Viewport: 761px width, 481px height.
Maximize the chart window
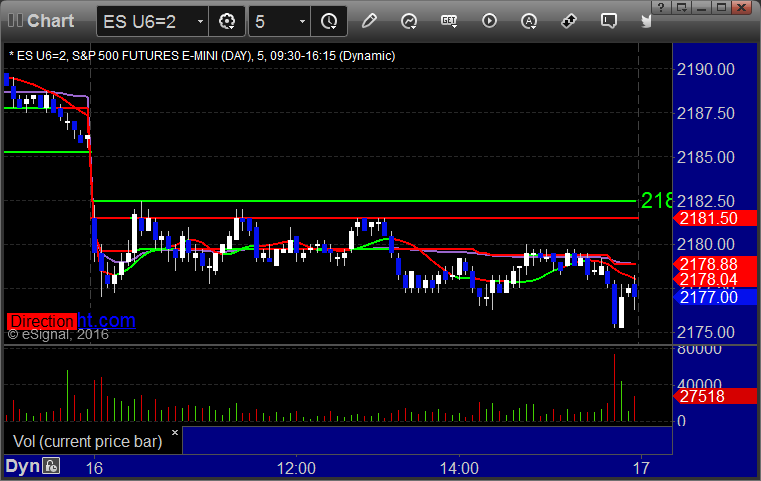tap(721, 7)
